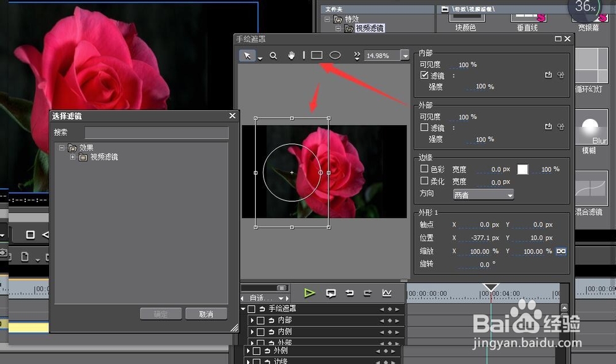
Task: Select 视频滤镜 folder in effects panel
Action: click(369, 28)
